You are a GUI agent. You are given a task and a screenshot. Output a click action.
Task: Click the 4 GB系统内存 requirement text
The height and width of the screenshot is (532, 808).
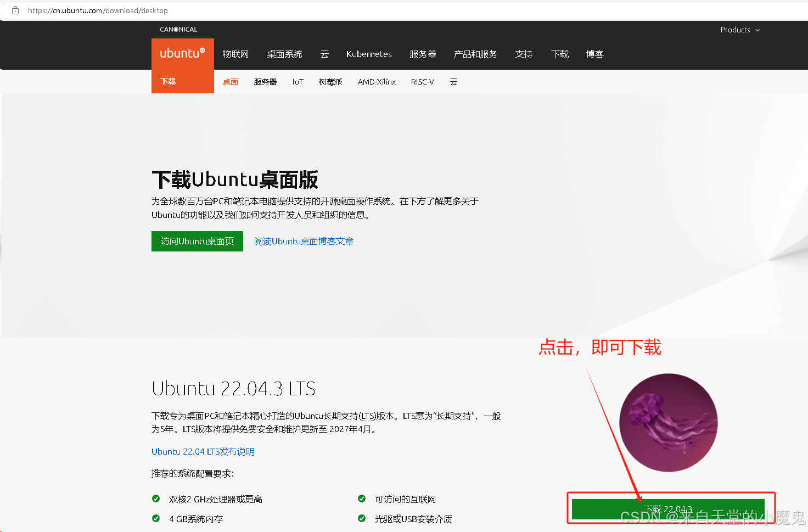[196, 519]
